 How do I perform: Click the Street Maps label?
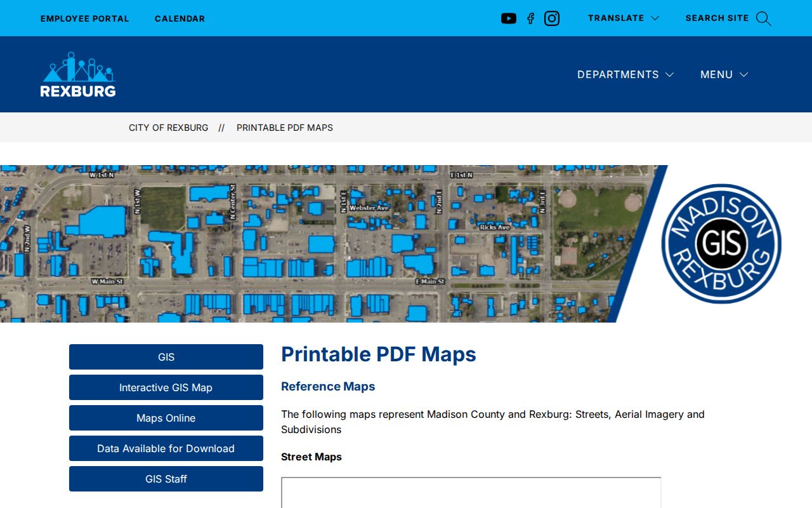311,457
